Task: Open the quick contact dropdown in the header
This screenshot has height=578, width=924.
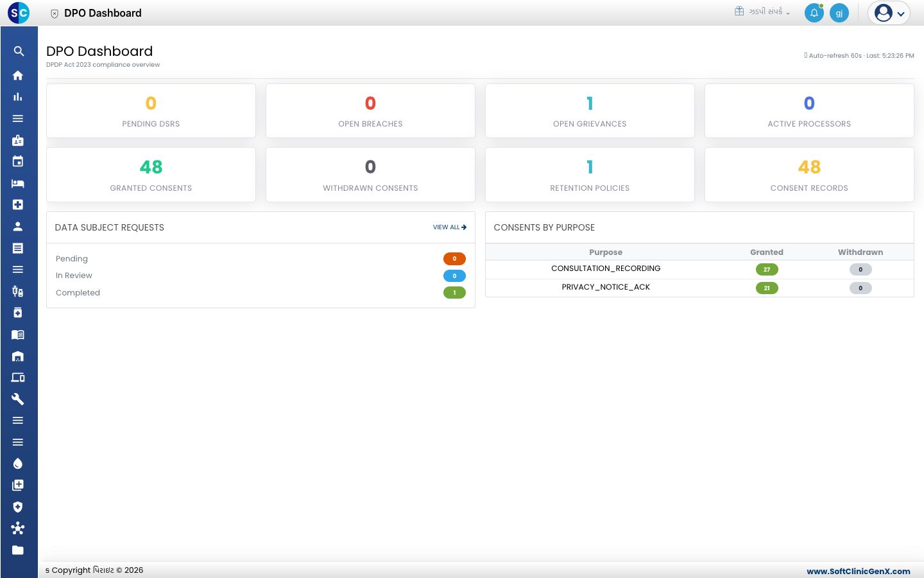Action: 762,12
